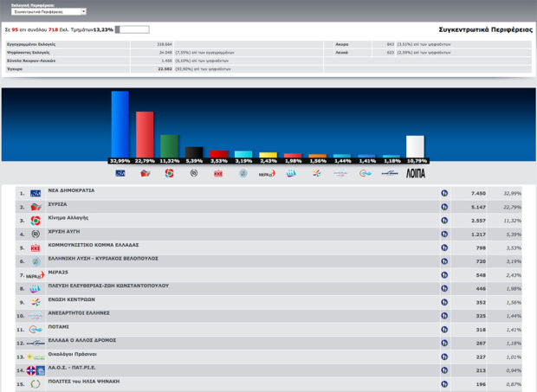Click the Πλεύση Ελευθερίας logo under the chart
Viewport: 537px width, 392px height.
click(x=291, y=174)
